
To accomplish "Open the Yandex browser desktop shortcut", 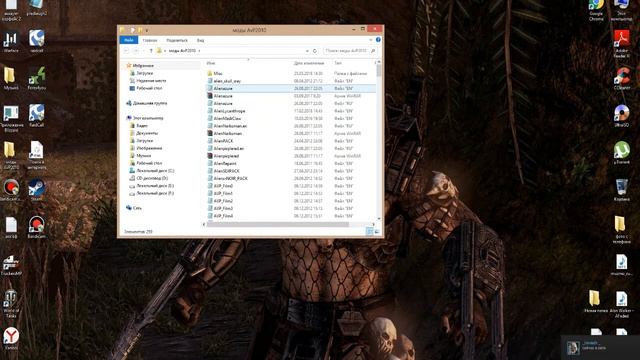I will tap(11, 339).
